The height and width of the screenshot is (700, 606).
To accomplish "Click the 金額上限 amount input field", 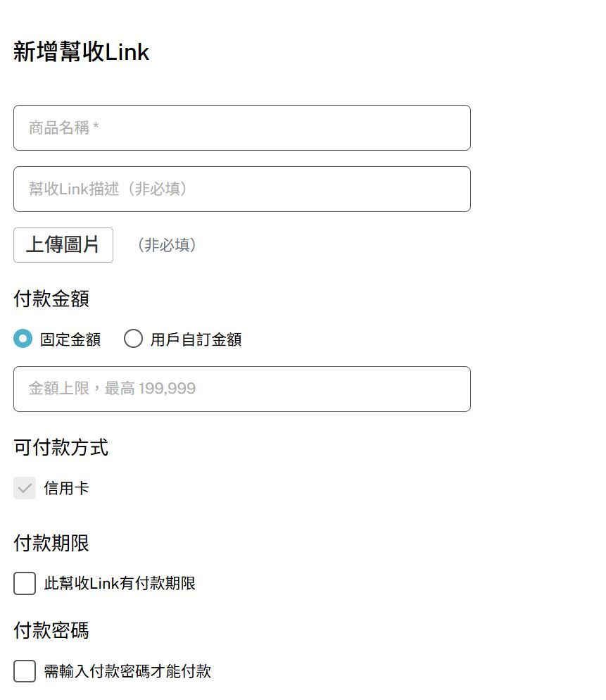I will [x=242, y=389].
